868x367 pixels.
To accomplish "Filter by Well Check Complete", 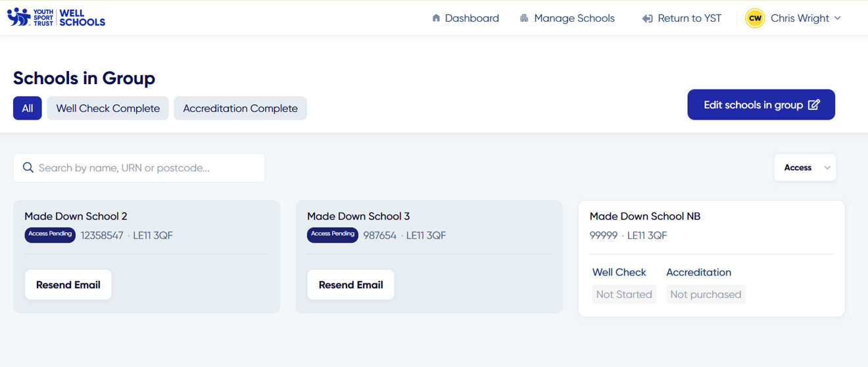I will tap(108, 109).
